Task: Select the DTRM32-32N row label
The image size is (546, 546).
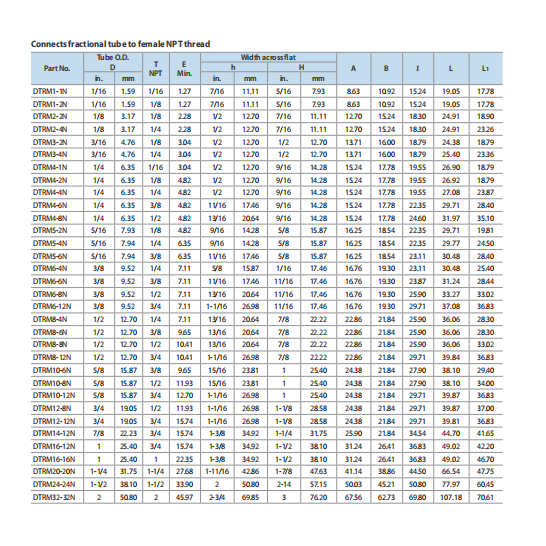Action: coord(54,497)
